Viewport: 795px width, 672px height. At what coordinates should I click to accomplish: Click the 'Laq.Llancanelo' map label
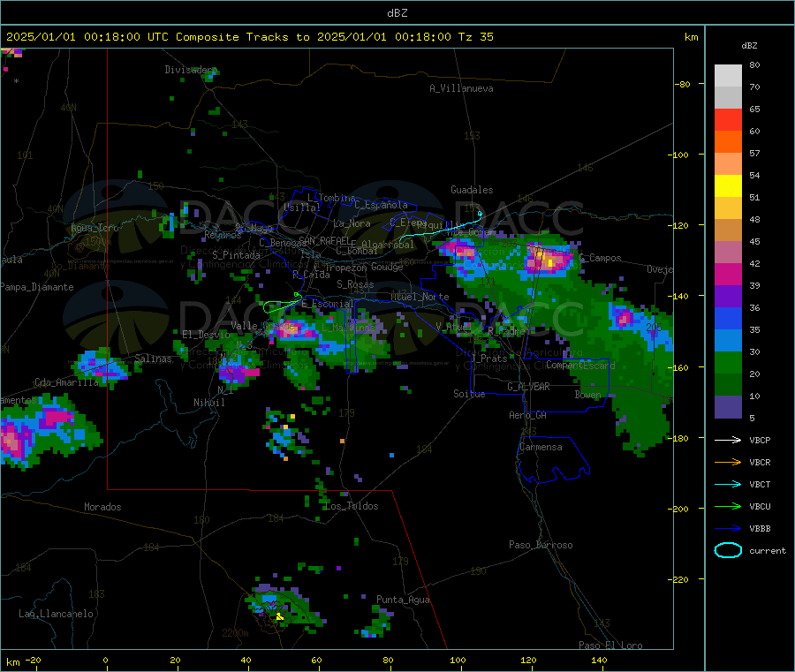point(56,614)
